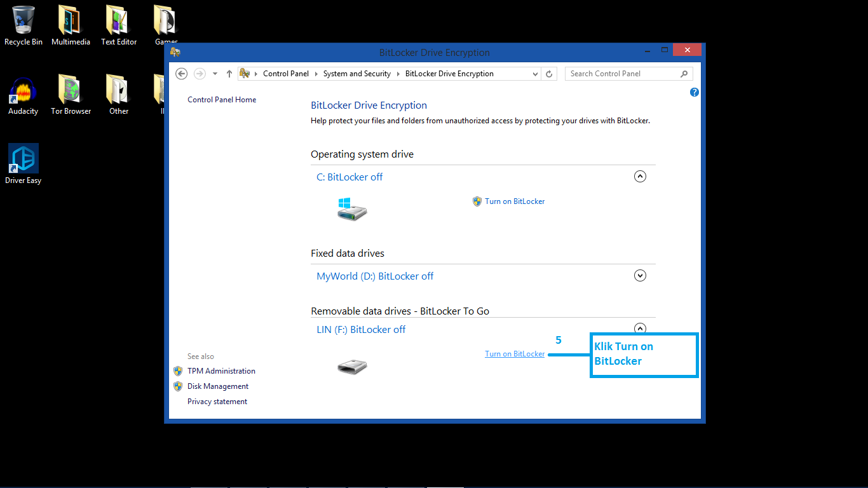This screenshot has height=488, width=868.
Task: Open the Tor Browser folder icon
Action: [71, 95]
